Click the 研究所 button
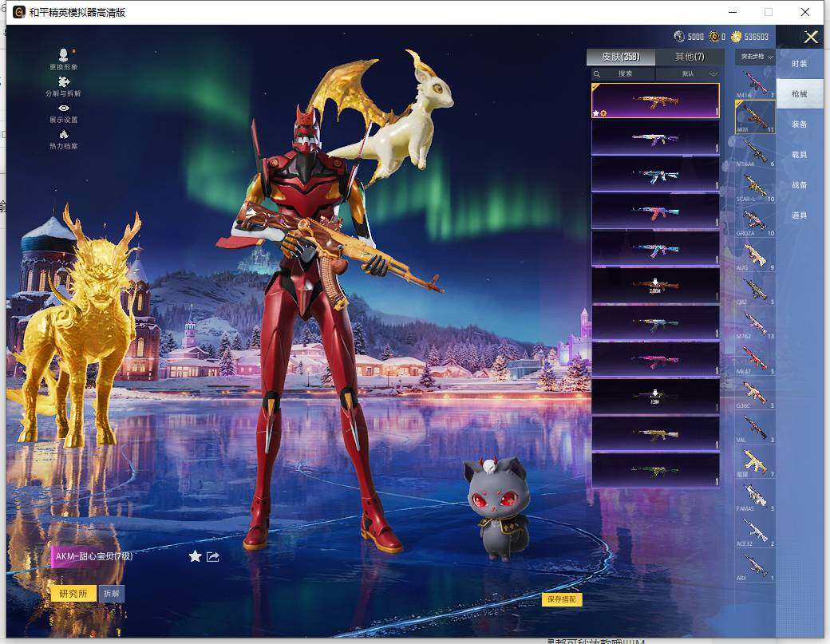830x644 pixels. click(73, 594)
